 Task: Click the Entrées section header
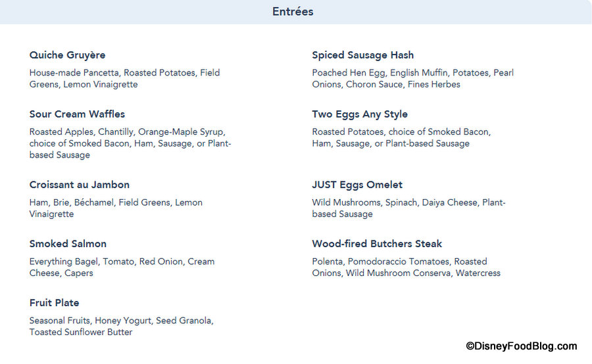click(293, 12)
